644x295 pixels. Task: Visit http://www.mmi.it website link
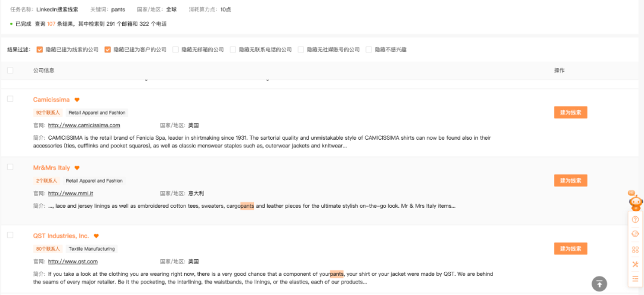pos(70,193)
